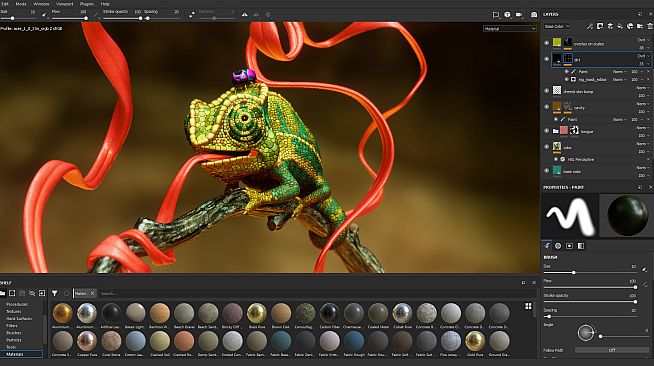Screen dimensions: 654x366
Task: Toggle the symmetry icon in top toolbar
Action: [244, 15]
